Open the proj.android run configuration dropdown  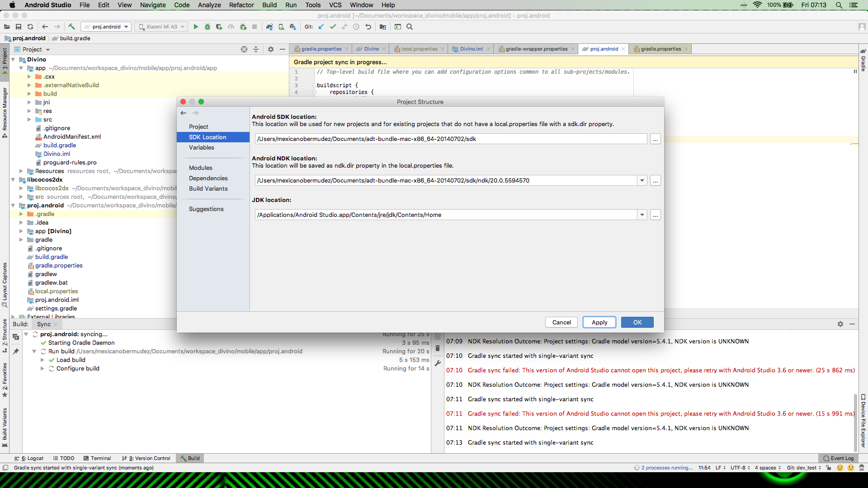(x=107, y=27)
